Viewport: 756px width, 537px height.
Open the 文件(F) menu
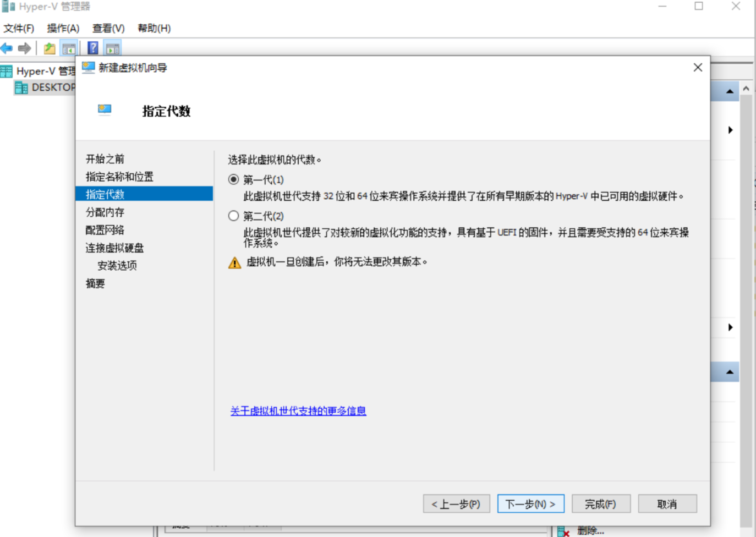tap(19, 28)
